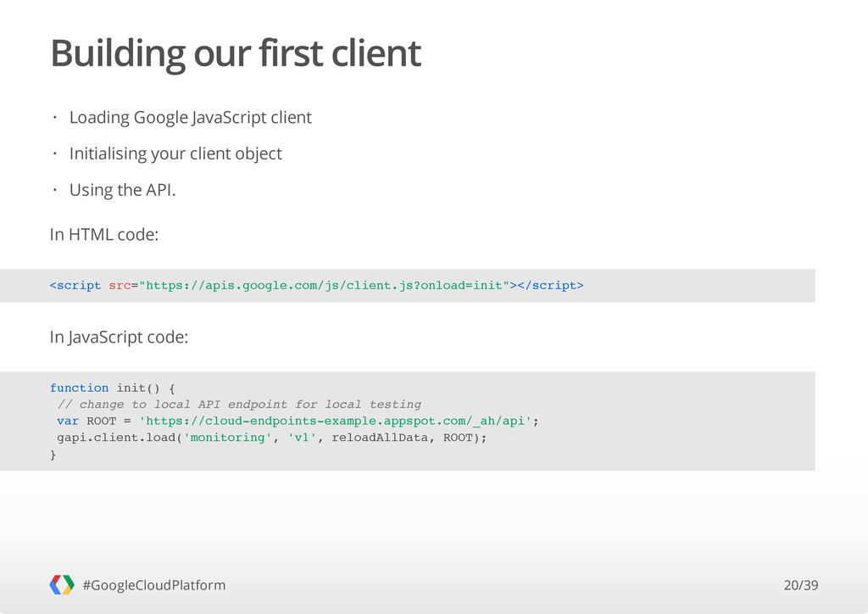The width and height of the screenshot is (868, 614).
Task: Click bullet 'Initialising your client object'
Action: (175, 153)
